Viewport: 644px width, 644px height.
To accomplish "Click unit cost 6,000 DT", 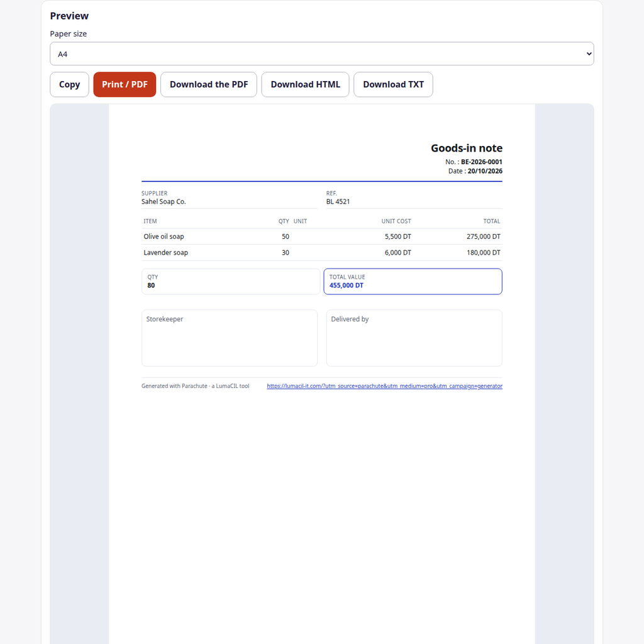I will coord(397,253).
